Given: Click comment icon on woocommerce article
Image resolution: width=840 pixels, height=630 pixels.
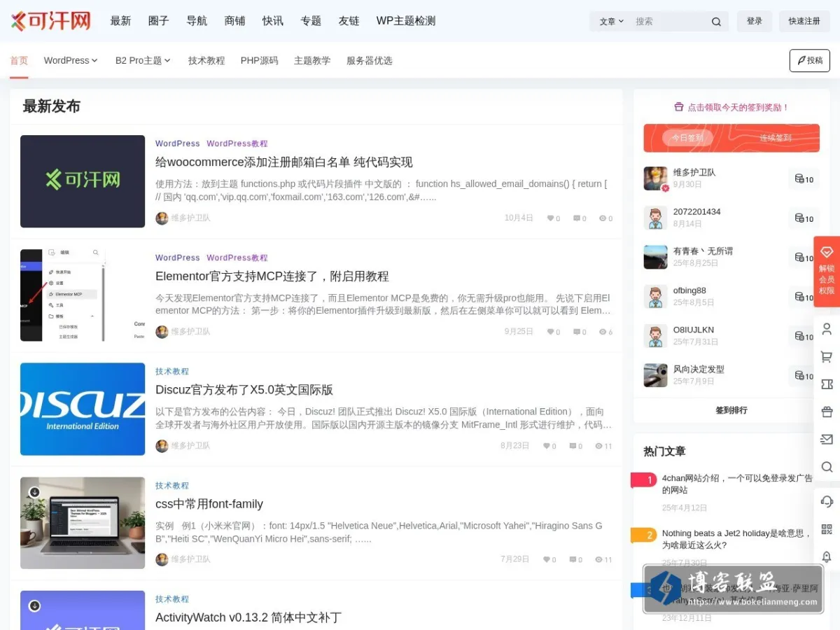Looking at the screenshot, I should tap(576, 218).
